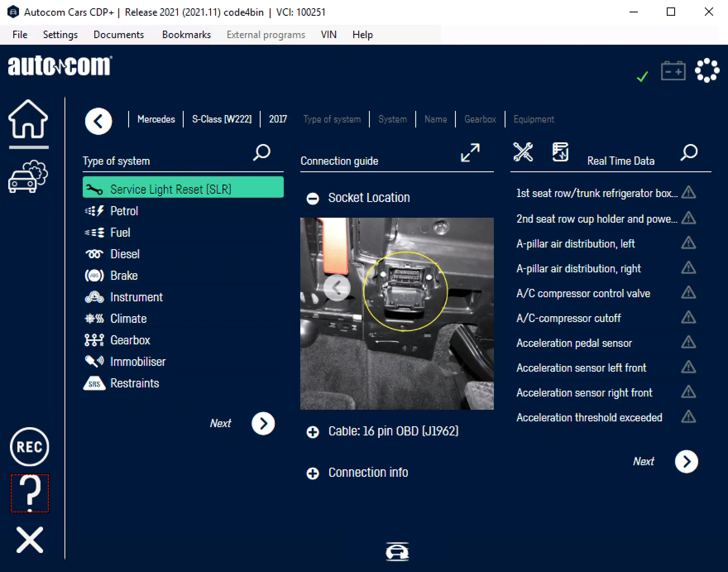Go to the next page of system types

[263, 423]
